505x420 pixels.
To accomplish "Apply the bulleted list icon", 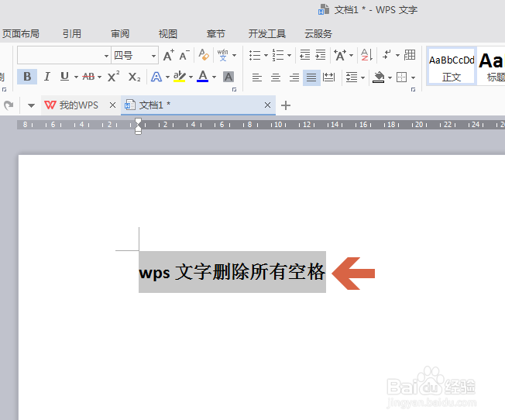I will (x=255, y=55).
